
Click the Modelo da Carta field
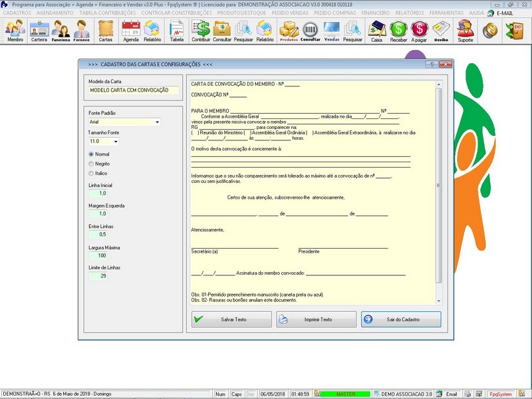pos(134,90)
